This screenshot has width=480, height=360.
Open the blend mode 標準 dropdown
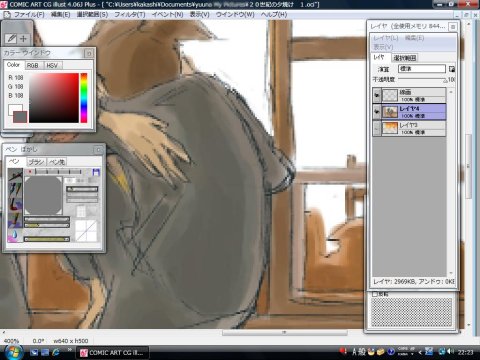tap(422, 69)
